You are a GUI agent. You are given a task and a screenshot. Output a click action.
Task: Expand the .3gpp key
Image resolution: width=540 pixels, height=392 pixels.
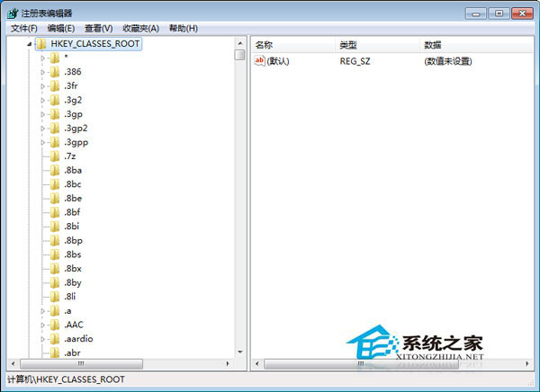(42, 142)
